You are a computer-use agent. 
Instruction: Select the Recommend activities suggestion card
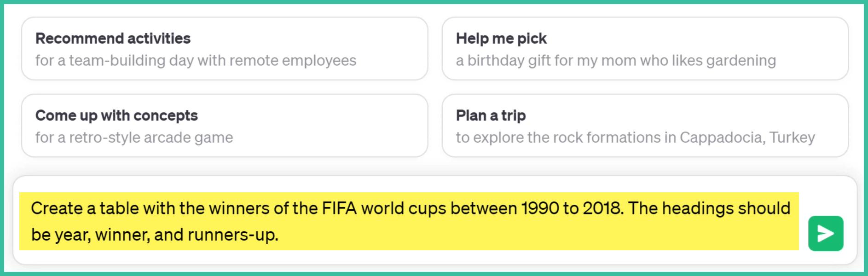[x=225, y=49]
